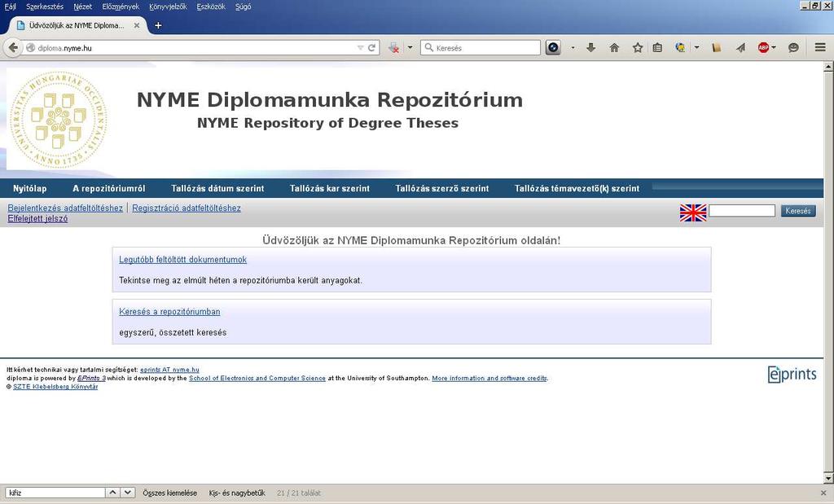Open the hamburger menu of the browser
This screenshot has width=834, height=504.
[x=820, y=48]
